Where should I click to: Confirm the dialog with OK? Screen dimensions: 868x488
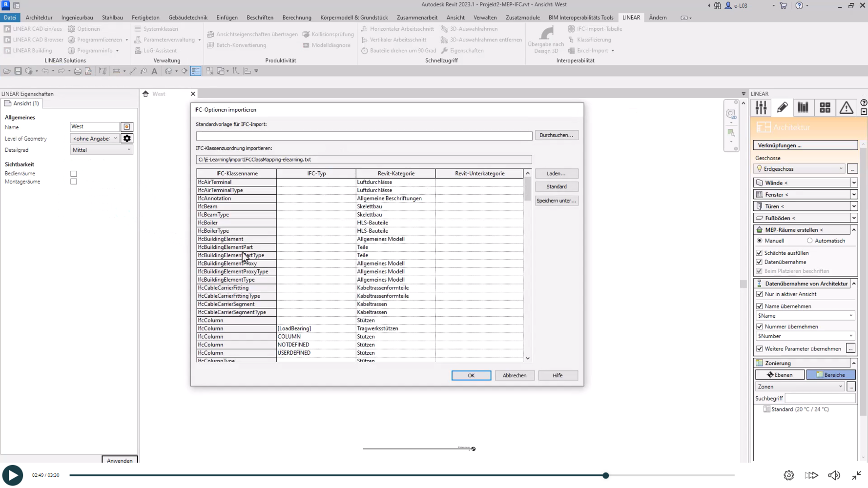coord(471,375)
